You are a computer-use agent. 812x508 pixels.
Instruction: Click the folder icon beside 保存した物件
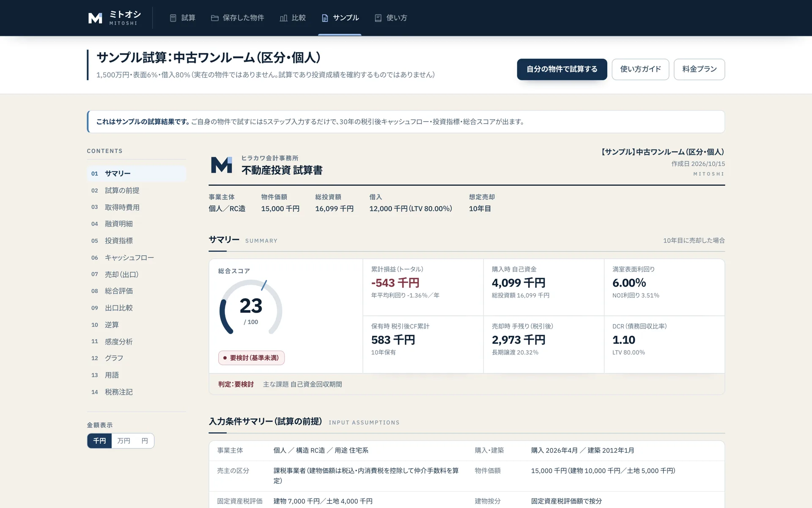pyautogui.click(x=215, y=18)
